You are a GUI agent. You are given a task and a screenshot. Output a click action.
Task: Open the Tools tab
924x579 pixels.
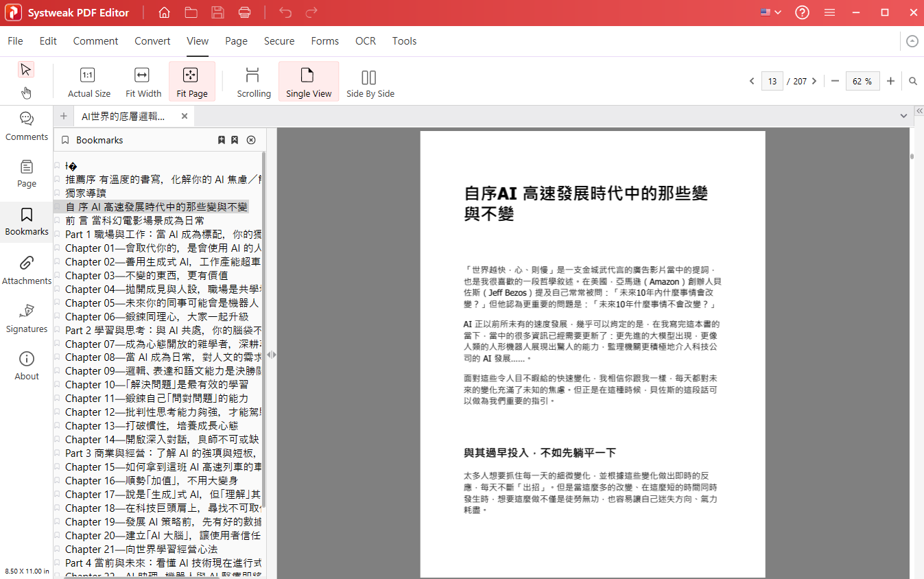click(404, 41)
